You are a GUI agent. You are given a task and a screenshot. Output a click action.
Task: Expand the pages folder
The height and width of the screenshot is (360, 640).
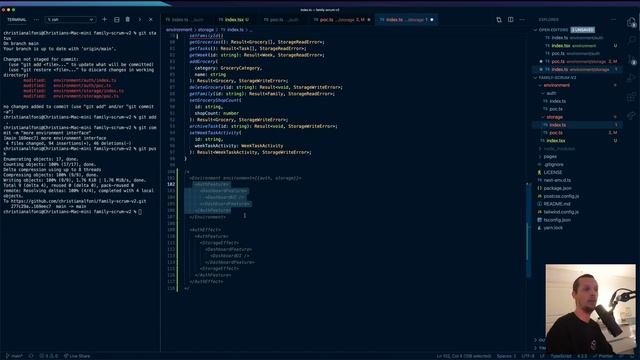(550, 156)
